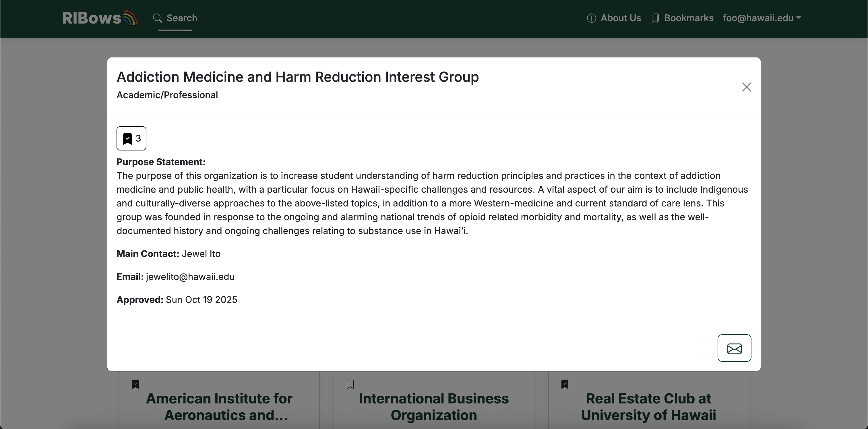Click the jewelito@hawaii.edu email text
This screenshot has width=868, height=429.
(x=190, y=277)
